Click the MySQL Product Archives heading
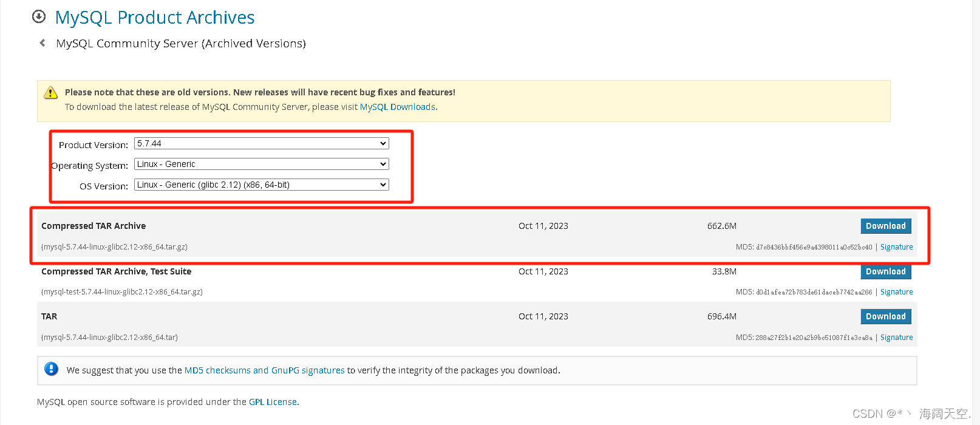This screenshot has height=425, width=980. pos(155,18)
